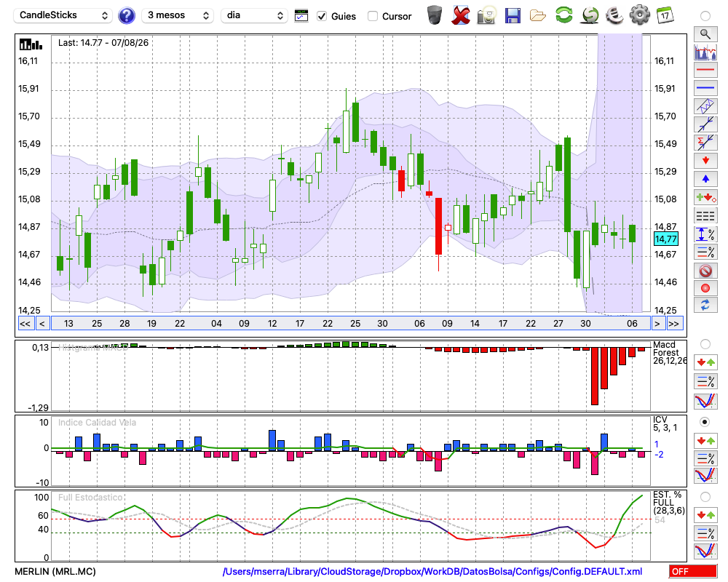Select the magnifying glass zoom tool
728x582 pixels.
click(705, 34)
